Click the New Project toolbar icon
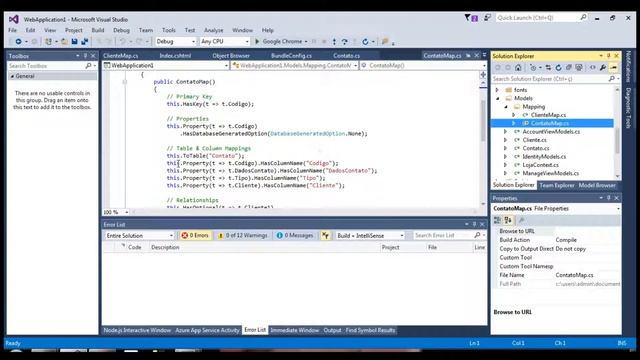 [x=48, y=42]
